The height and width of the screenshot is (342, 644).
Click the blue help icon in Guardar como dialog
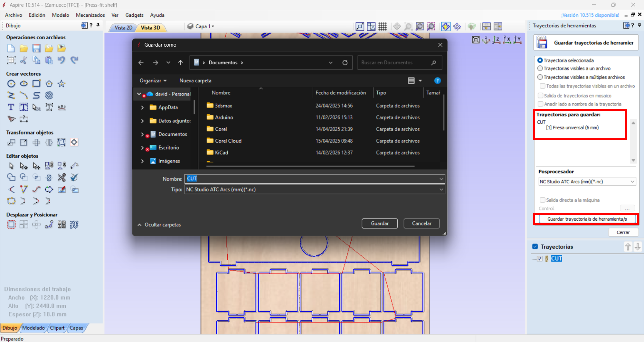[437, 81]
